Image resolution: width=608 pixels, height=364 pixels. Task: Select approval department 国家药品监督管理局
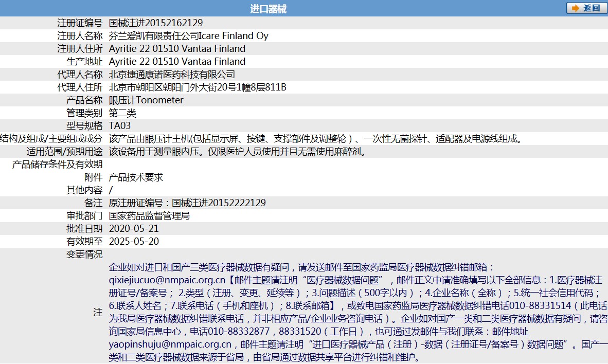click(x=149, y=215)
